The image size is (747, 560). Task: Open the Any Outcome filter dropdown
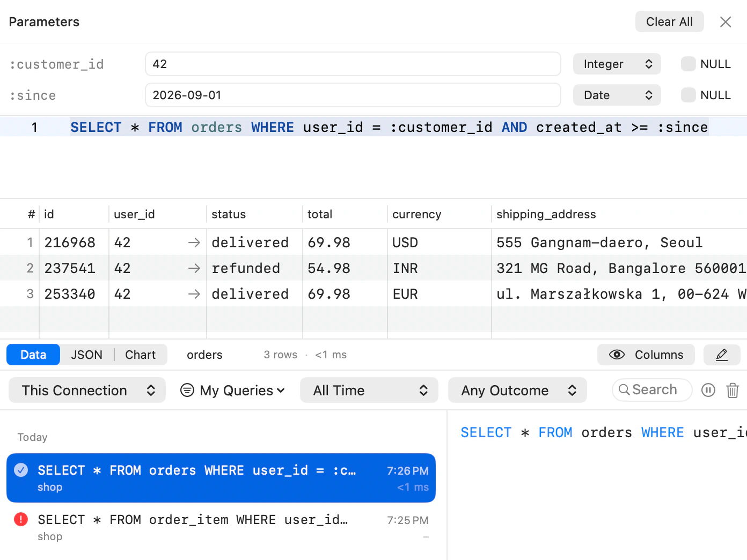tap(517, 390)
